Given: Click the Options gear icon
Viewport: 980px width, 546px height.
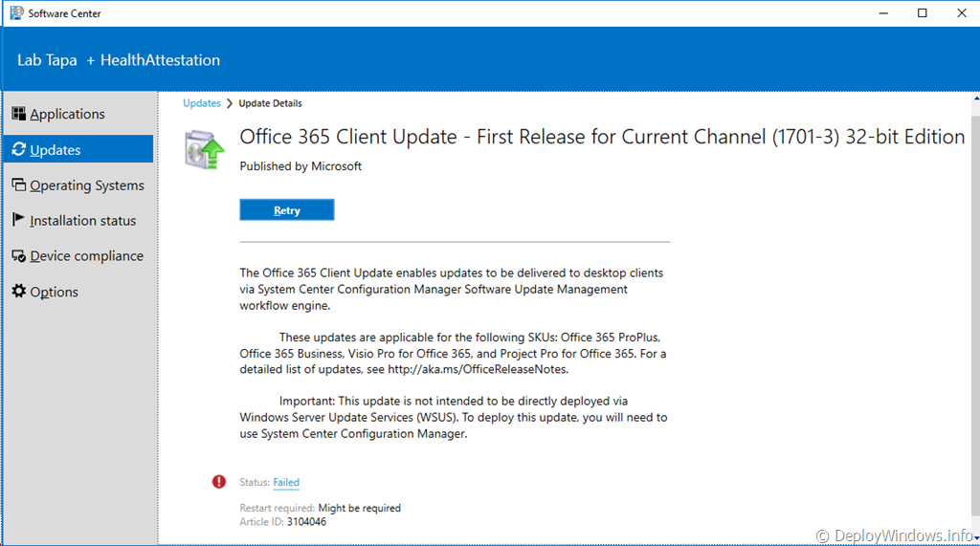Looking at the screenshot, I should (18, 292).
